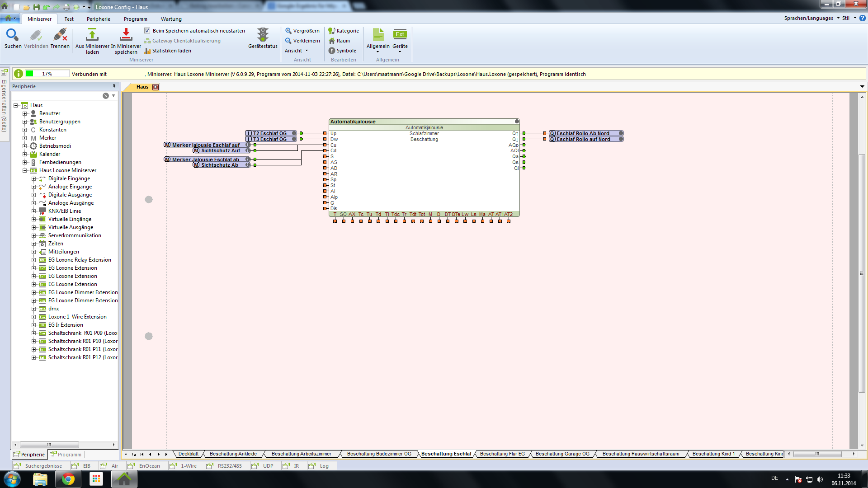Expand the Benutzer tree node

(x=25, y=113)
